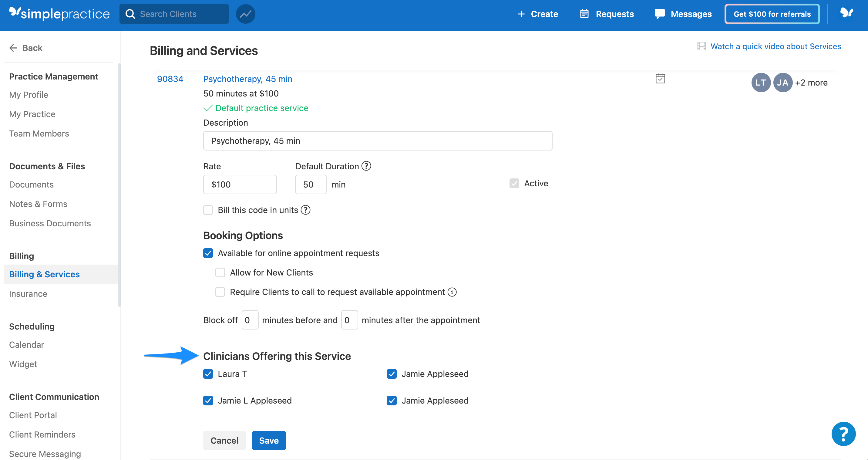Click the help question mark at bottom right
Viewport: 868px width, 460px height.
point(843,434)
